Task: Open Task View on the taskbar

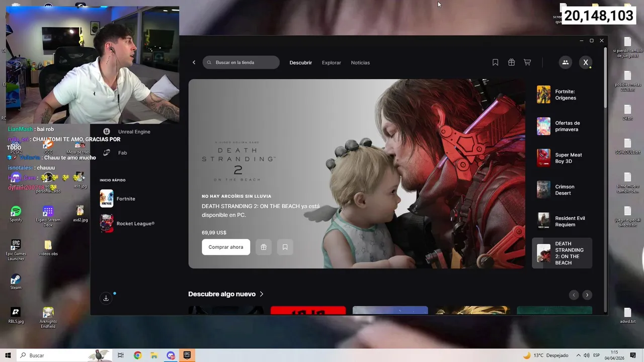Action: pos(121,355)
